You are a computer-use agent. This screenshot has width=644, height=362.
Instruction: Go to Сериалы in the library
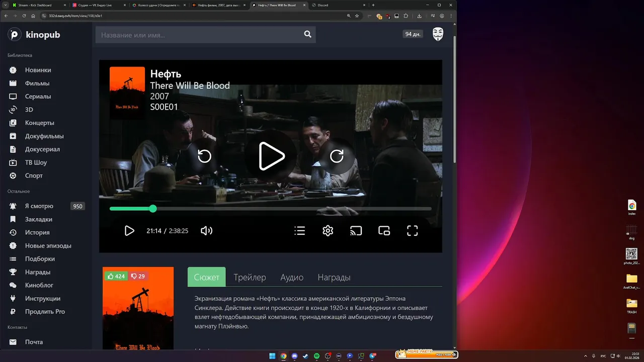tap(38, 97)
